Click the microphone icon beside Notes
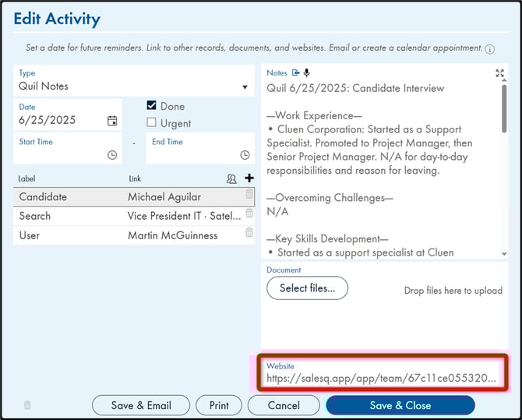 click(x=307, y=72)
